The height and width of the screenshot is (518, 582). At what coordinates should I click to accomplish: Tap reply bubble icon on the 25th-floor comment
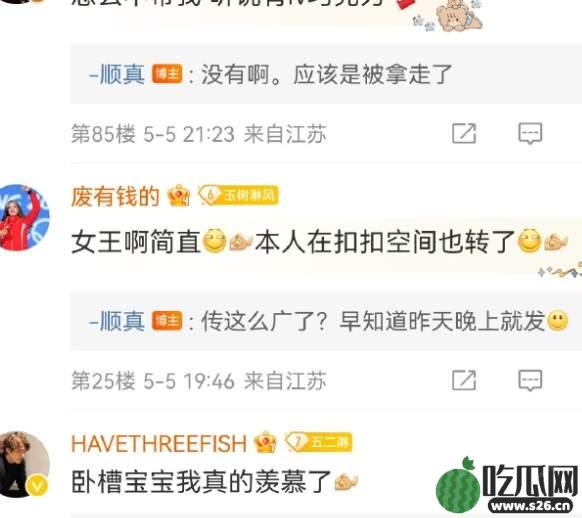tap(530, 380)
